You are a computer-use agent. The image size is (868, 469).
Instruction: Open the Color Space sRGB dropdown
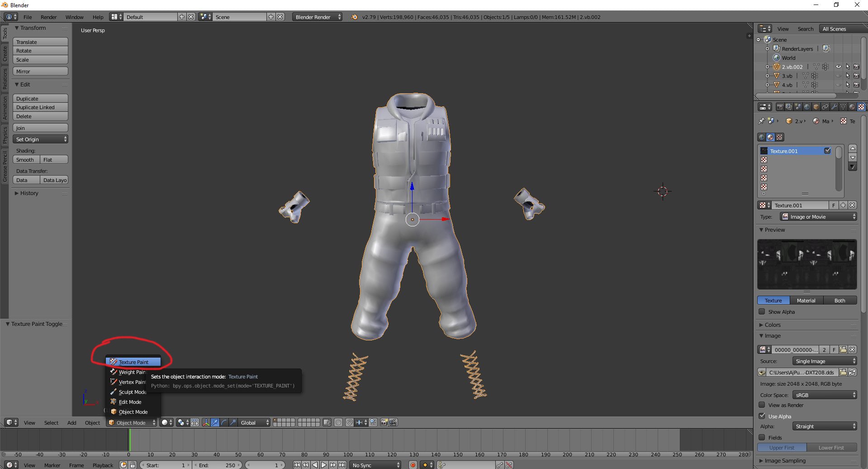825,395
